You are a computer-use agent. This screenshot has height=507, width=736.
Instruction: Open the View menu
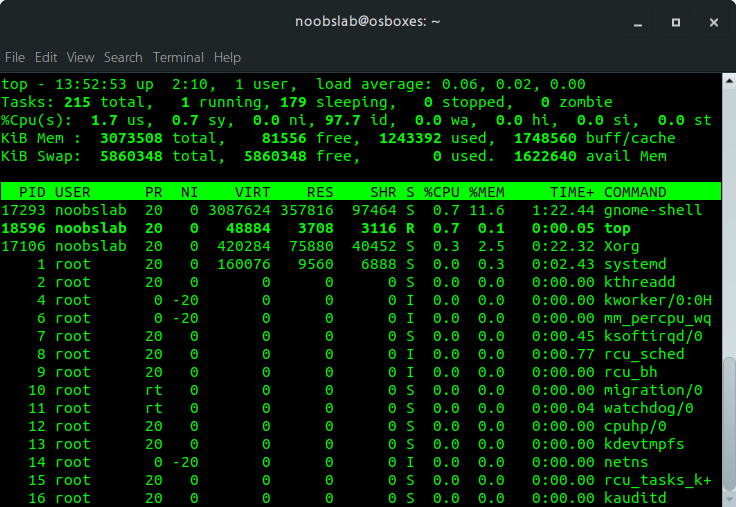pos(80,57)
